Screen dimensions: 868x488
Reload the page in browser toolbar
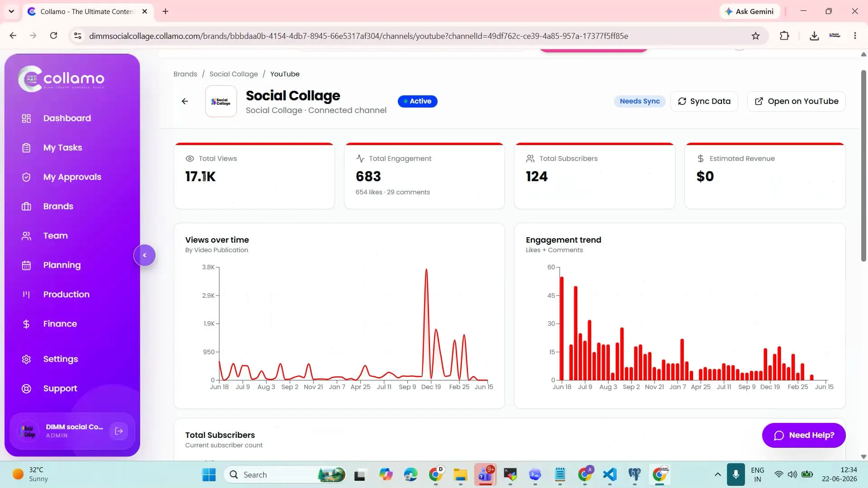click(x=53, y=36)
